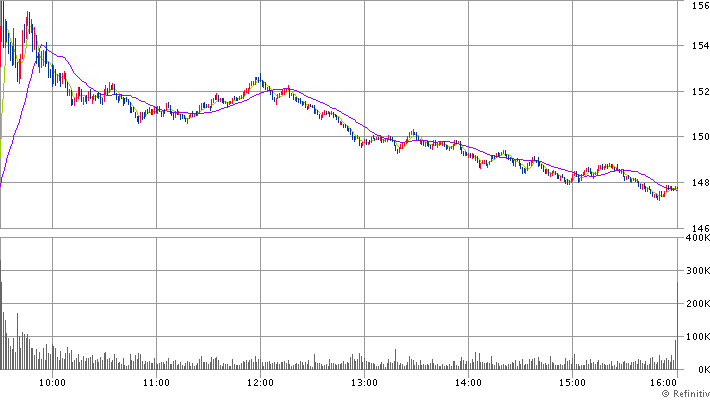
Task: Click the 11:00 time axis label
Action: coord(156,382)
